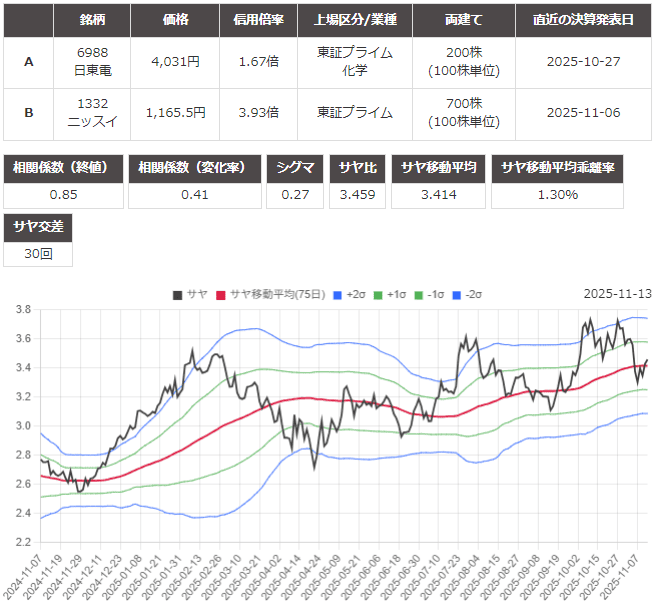Click the サヤ交差 stat label
Viewport: 655px width, 603px height.
tap(38, 227)
